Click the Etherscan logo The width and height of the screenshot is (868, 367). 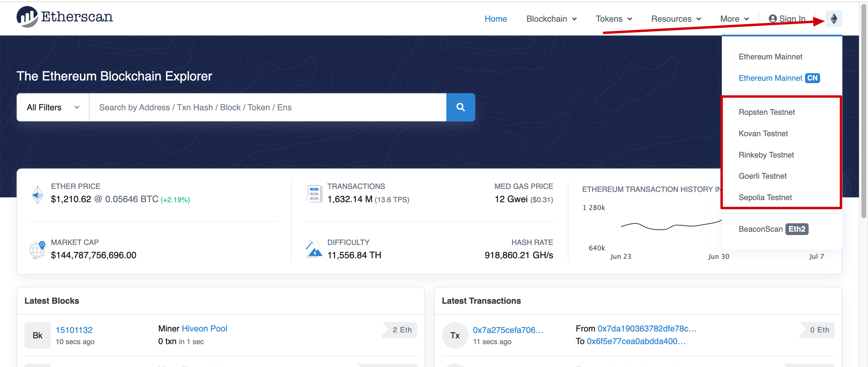tap(65, 17)
